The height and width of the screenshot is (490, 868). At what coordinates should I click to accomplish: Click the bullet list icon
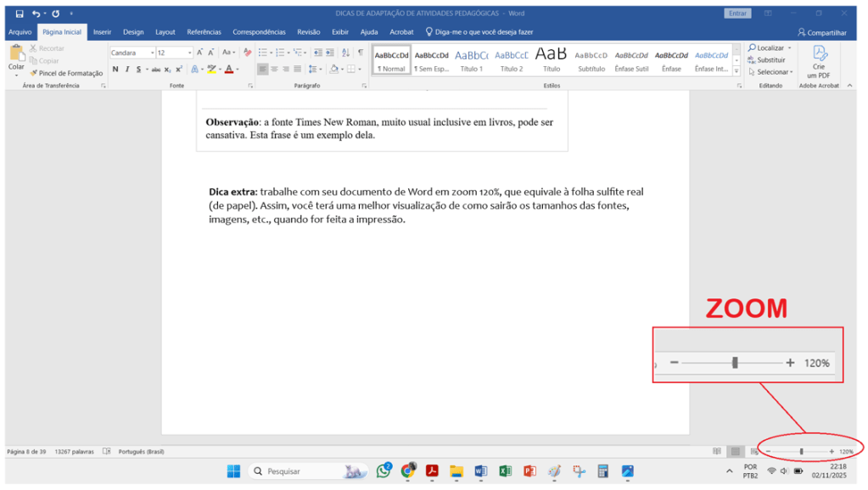[263, 53]
